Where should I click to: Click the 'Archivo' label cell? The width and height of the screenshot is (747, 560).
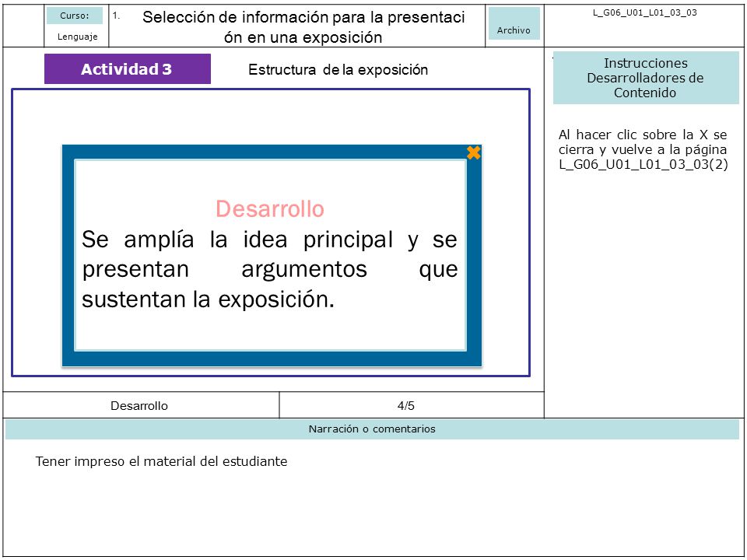514,24
